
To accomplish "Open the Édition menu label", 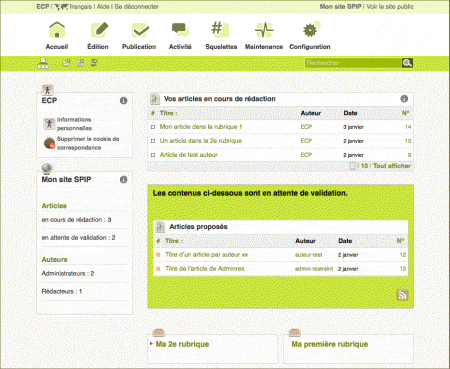I will point(98,47).
